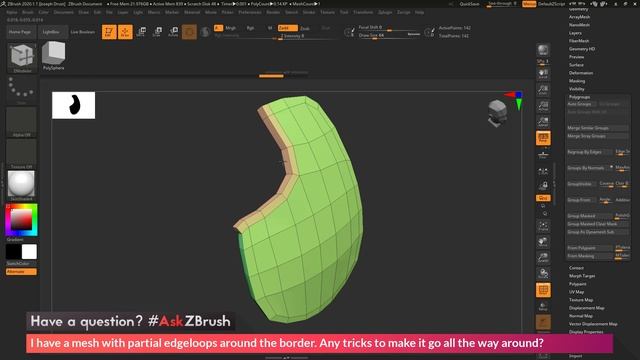Toggle the Persp perspective icon
This screenshot has height=360, width=640.
[543, 138]
